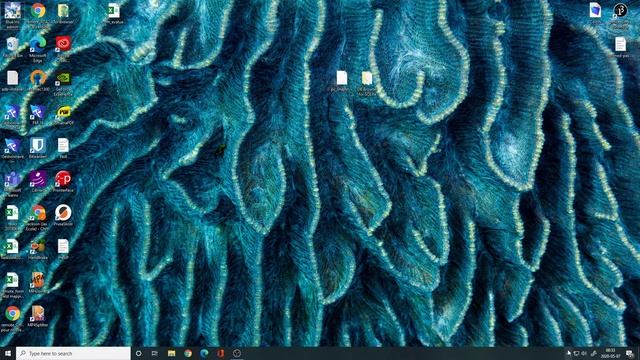The image size is (640, 360).
Task: Select the yellowish file in the desktop center
Action: pos(367,78)
